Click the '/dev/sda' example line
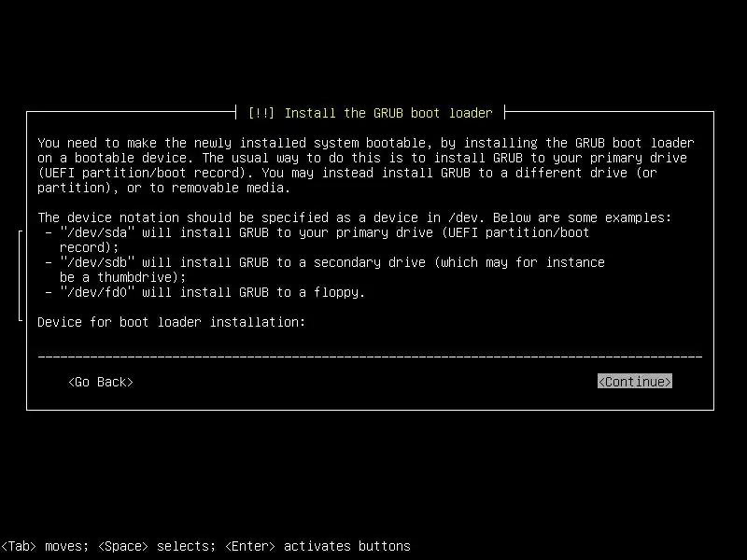 pyautogui.click(x=317, y=232)
